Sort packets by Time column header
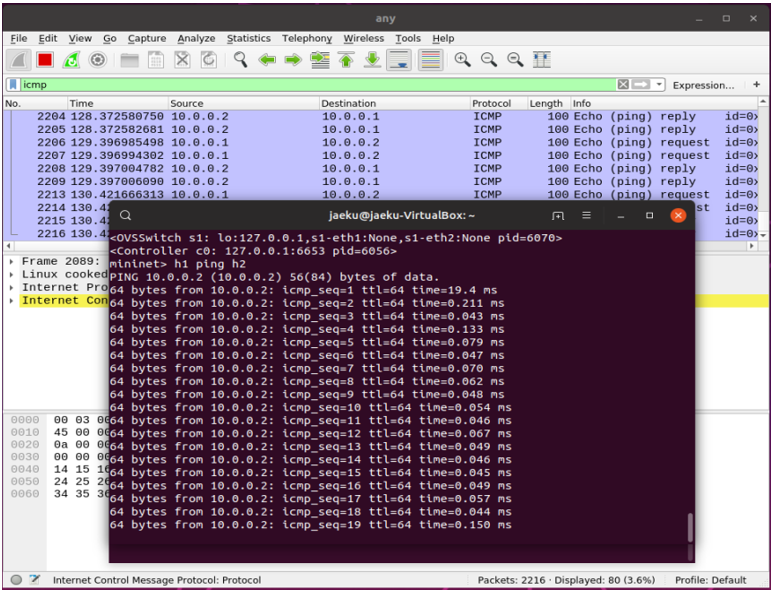The height and width of the screenshot is (591, 772). [x=118, y=103]
